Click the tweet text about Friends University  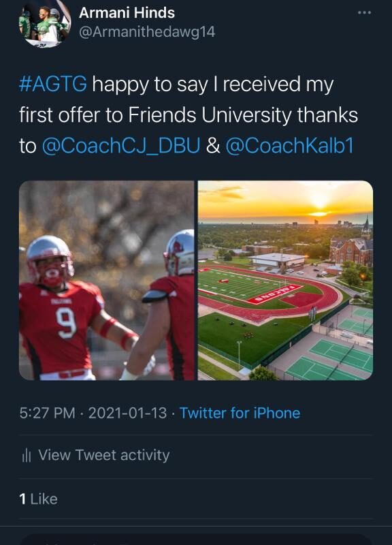(x=189, y=114)
